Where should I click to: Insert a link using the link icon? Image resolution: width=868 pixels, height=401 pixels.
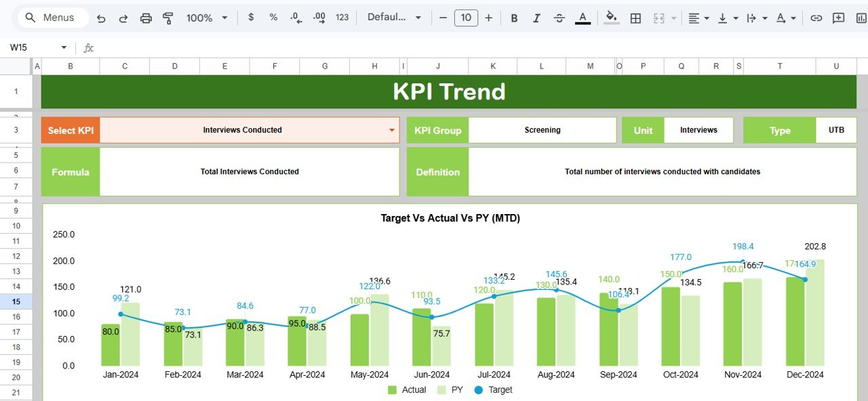coord(816,18)
